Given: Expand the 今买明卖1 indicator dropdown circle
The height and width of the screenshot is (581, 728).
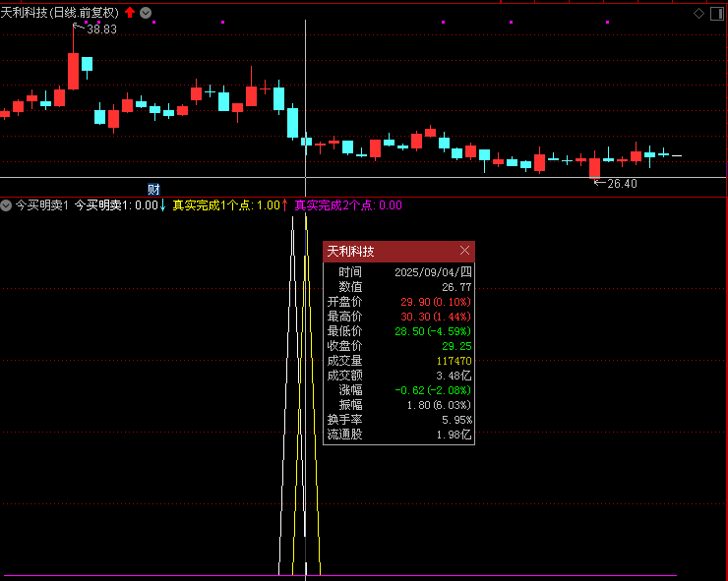Looking at the screenshot, I should (6, 205).
